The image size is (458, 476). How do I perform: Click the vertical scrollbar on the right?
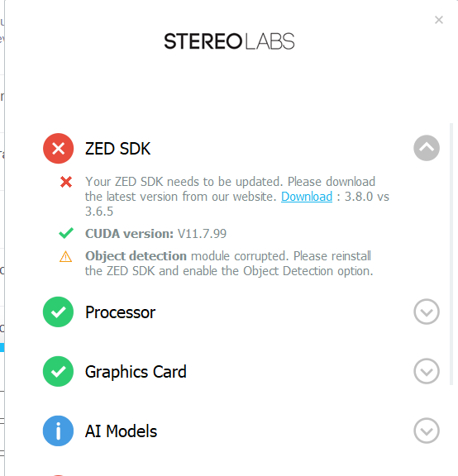point(451,254)
